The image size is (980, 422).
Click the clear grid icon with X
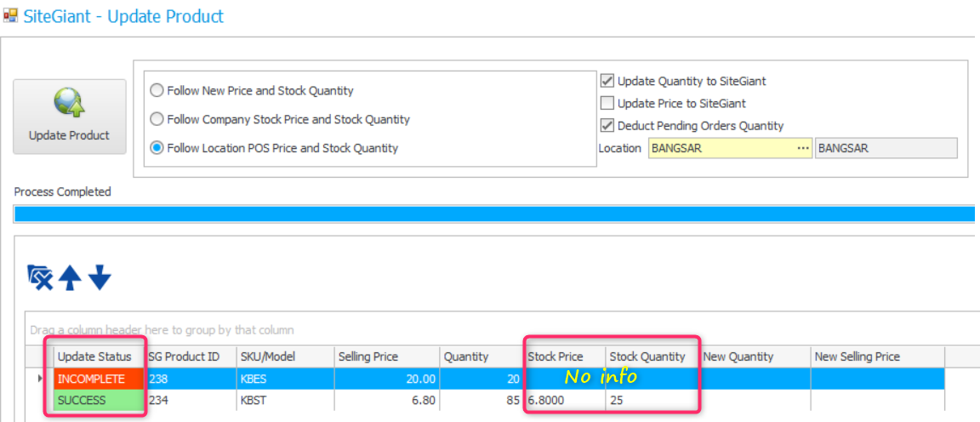point(40,277)
